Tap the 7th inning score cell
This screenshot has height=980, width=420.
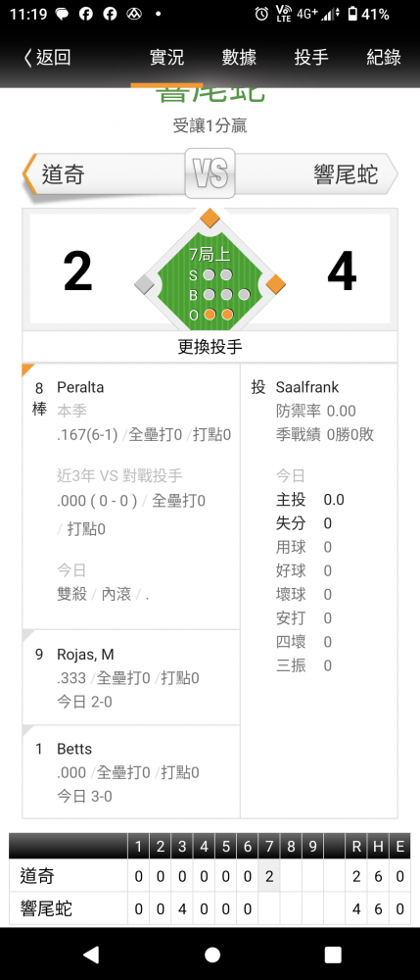tap(269, 876)
